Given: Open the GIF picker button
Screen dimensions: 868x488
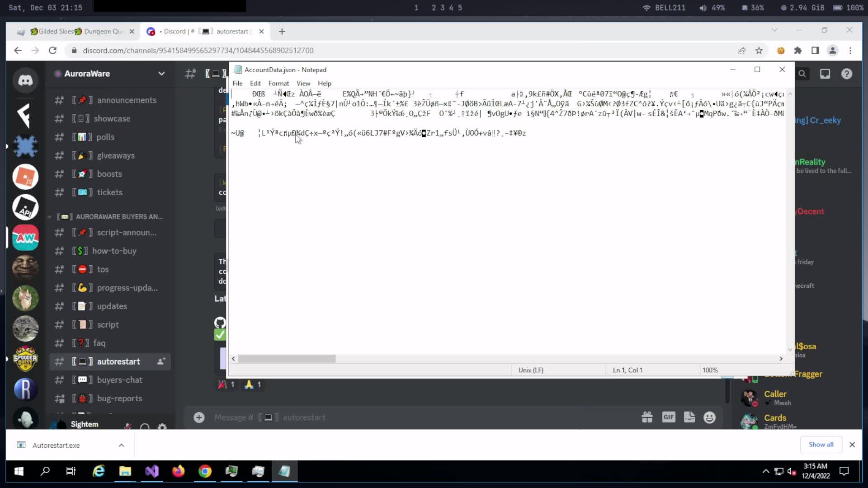Looking at the screenshot, I should (x=668, y=417).
